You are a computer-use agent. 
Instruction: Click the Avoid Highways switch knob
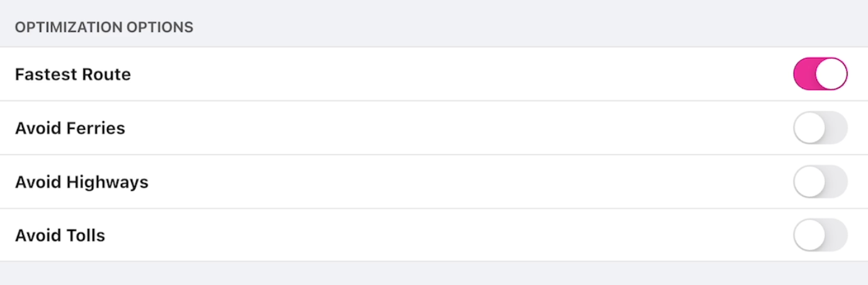809,182
